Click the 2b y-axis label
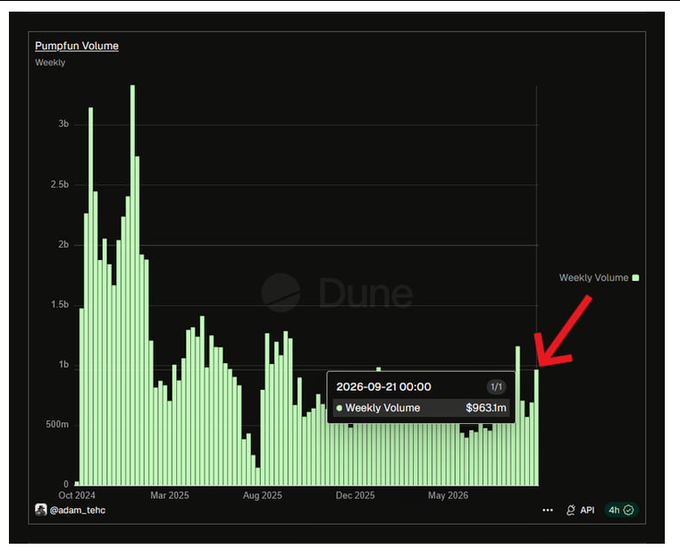 click(x=64, y=245)
